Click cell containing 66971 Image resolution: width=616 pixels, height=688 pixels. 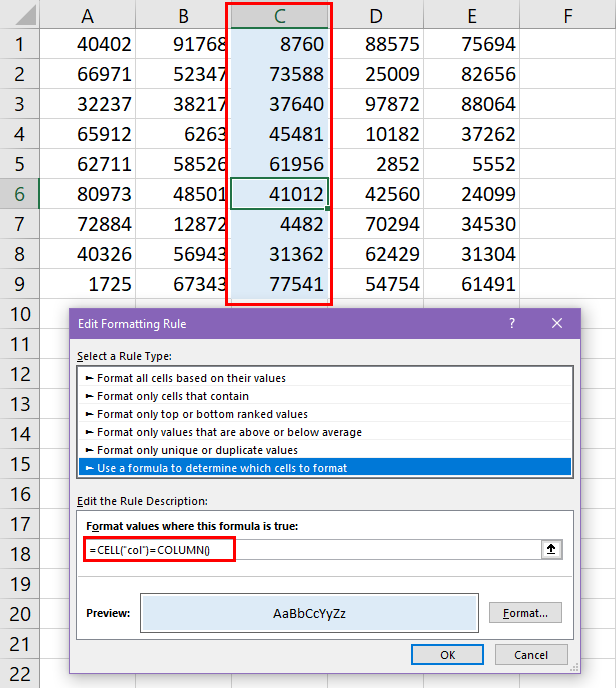click(x=88, y=74)
